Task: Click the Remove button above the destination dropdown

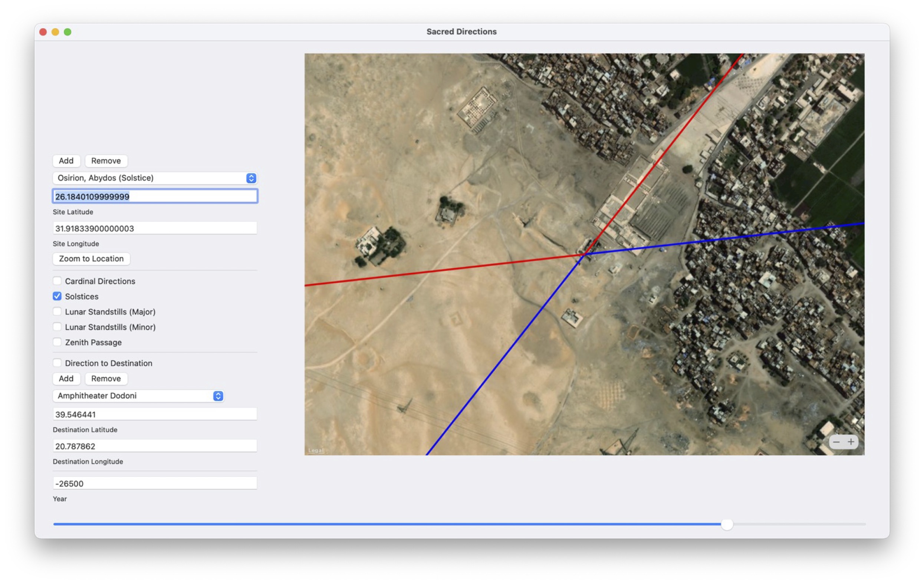Action: point(106,379)
